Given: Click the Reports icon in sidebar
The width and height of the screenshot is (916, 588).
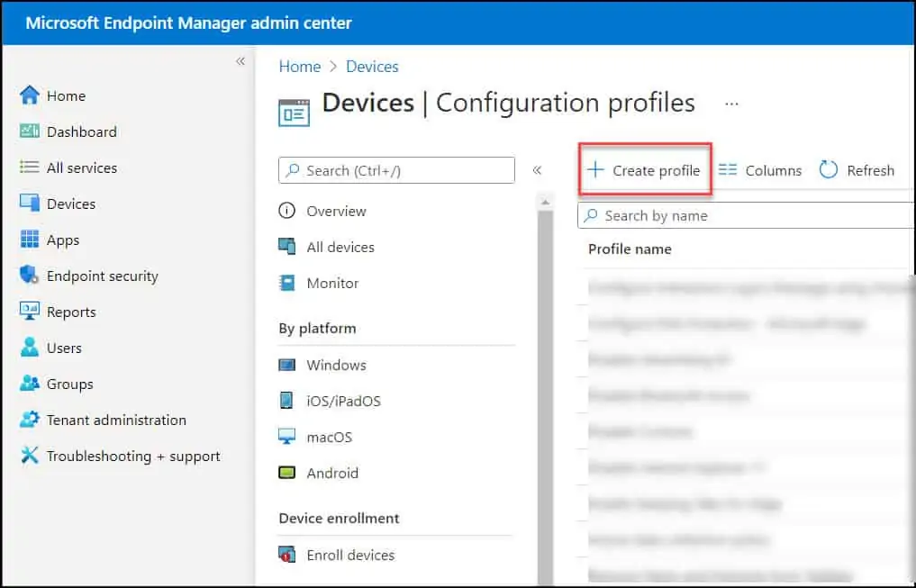Looking at the screenshot, I should tap(29, 311).
